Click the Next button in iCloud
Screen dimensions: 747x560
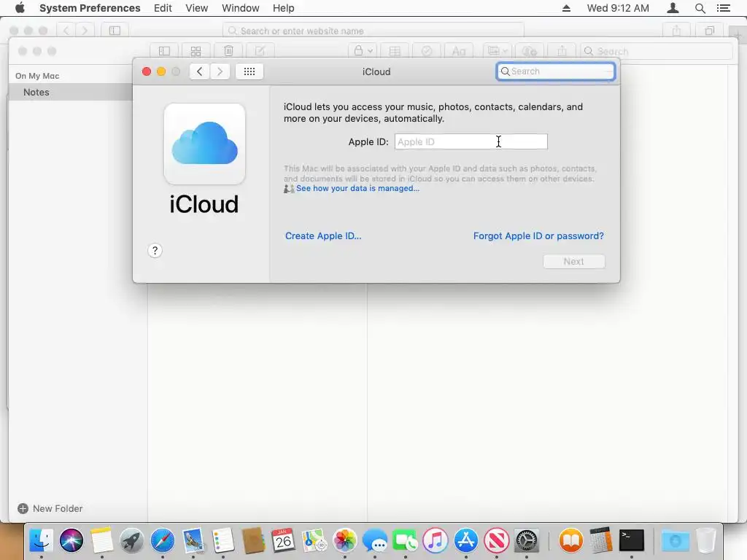pyautogui.click(x=573, y=262)
